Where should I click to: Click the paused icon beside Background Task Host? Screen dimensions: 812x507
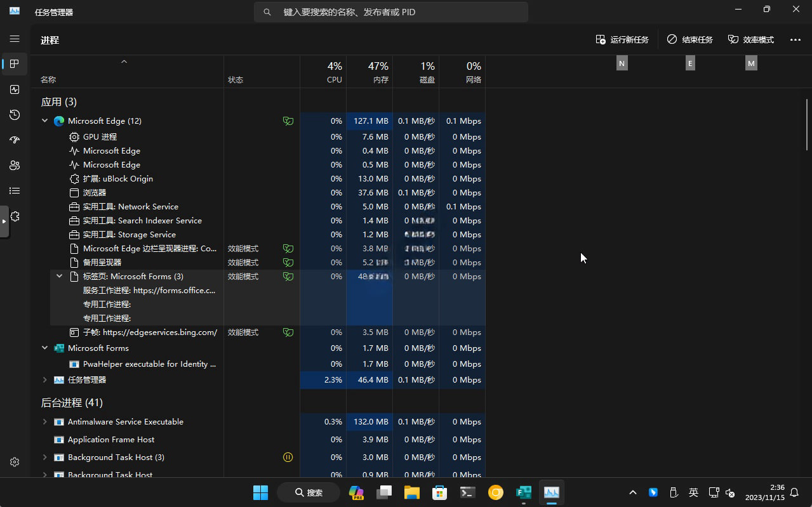pyautogui.click(x=288, y=457)
